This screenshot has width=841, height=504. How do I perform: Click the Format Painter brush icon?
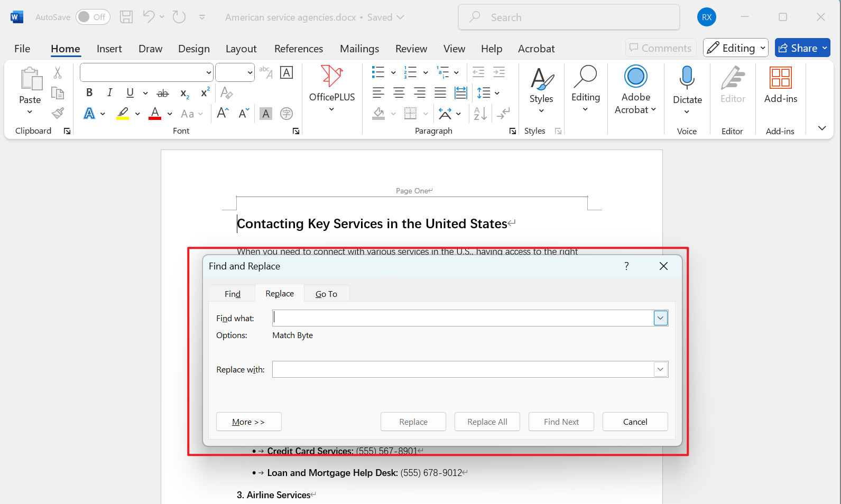[58, 113]
